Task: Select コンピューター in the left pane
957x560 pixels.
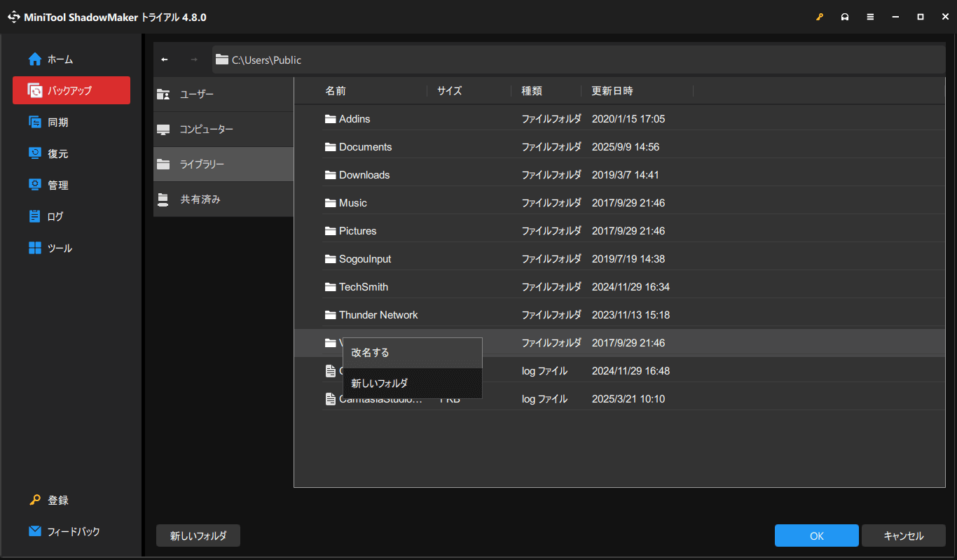Action: [223, 129]
